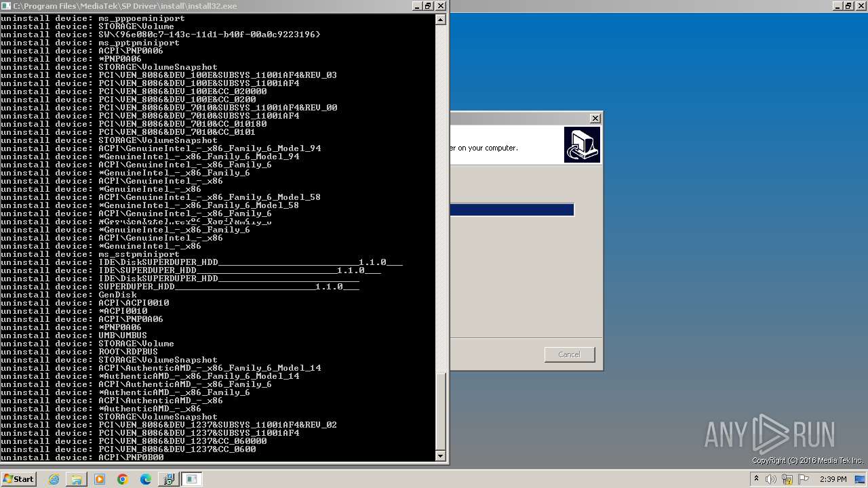The width and height of the screenshot is (868, 488).
Task: Click the installation progress bar
Action: point(512,210)
